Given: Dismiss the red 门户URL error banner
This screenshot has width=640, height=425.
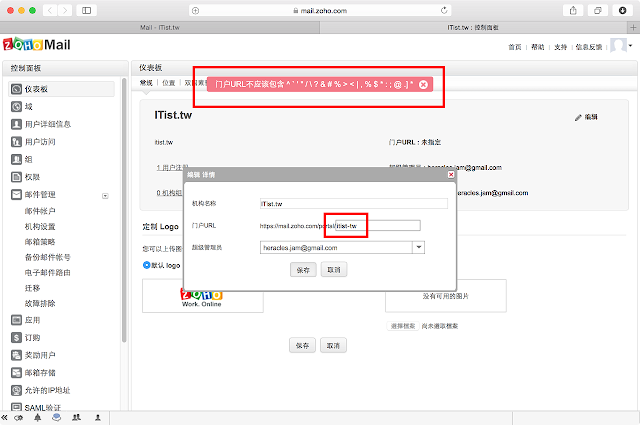Looking at the screenshot, I should click(423, 85).
